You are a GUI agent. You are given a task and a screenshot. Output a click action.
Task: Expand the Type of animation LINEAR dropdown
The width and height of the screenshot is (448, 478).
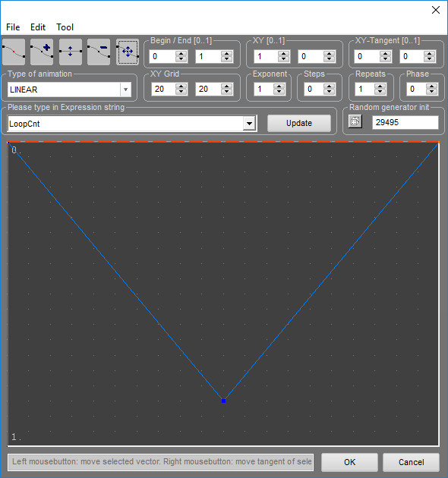point(125,90)
